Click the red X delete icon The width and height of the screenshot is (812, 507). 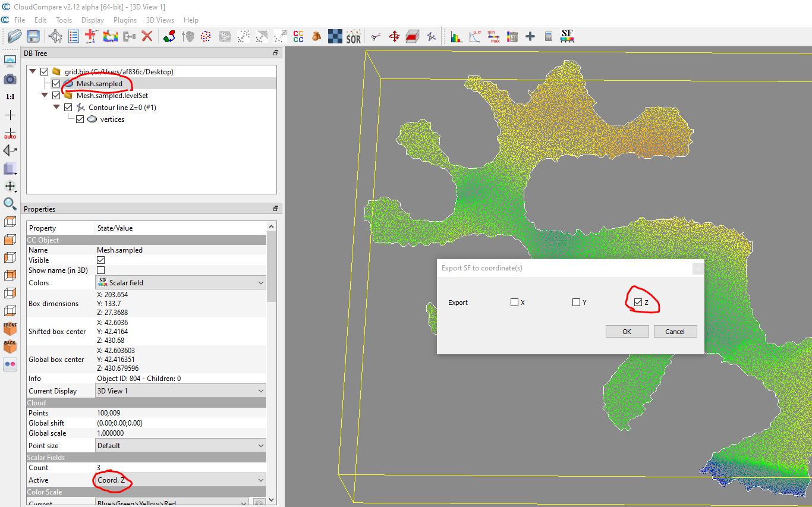click(147, 37)
